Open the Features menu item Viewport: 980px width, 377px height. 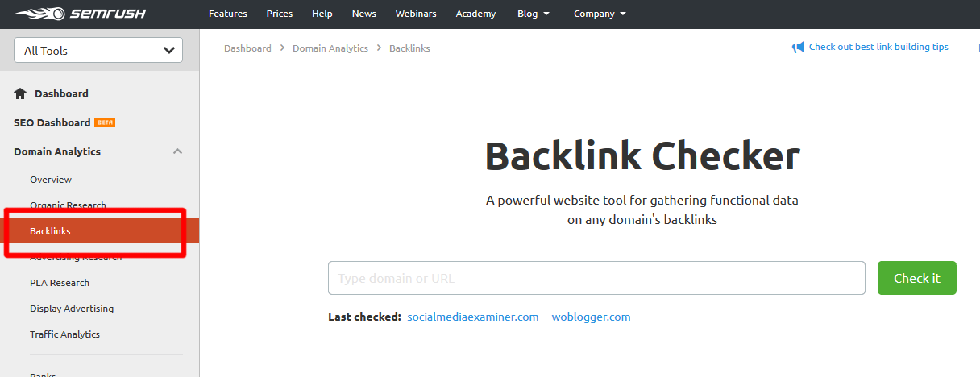coord(227,14)
